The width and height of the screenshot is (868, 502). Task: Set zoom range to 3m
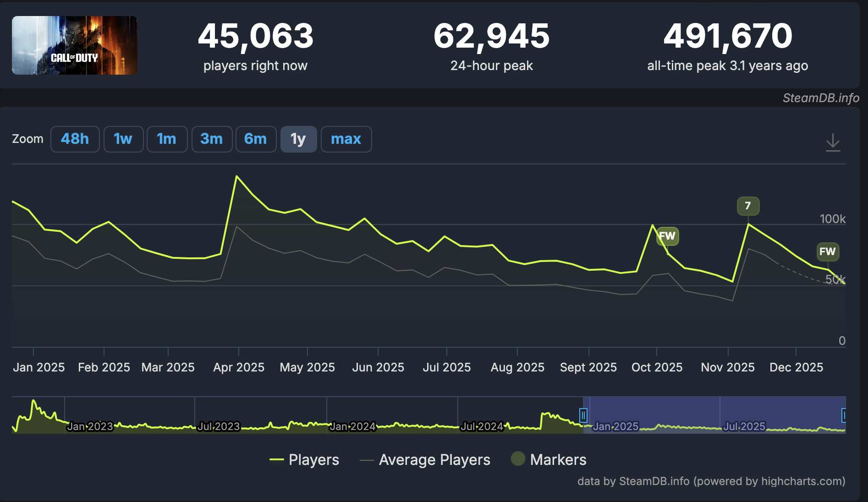212,139
